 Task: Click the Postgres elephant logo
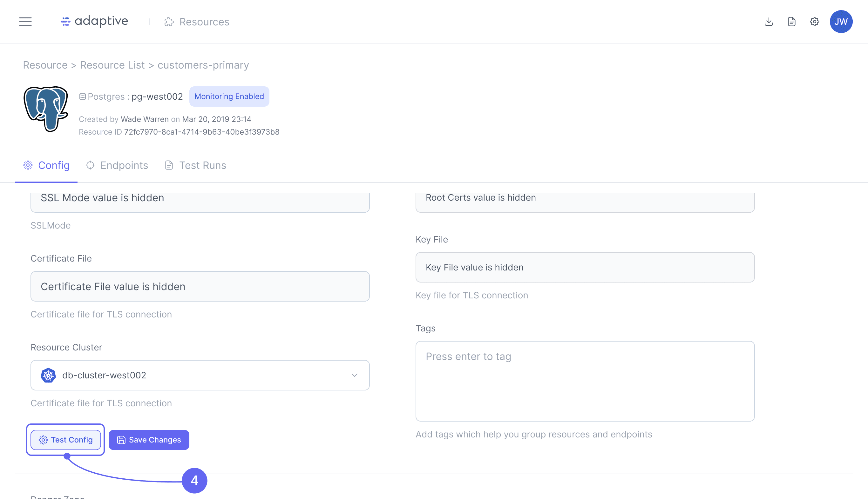[x=46, y=109]
